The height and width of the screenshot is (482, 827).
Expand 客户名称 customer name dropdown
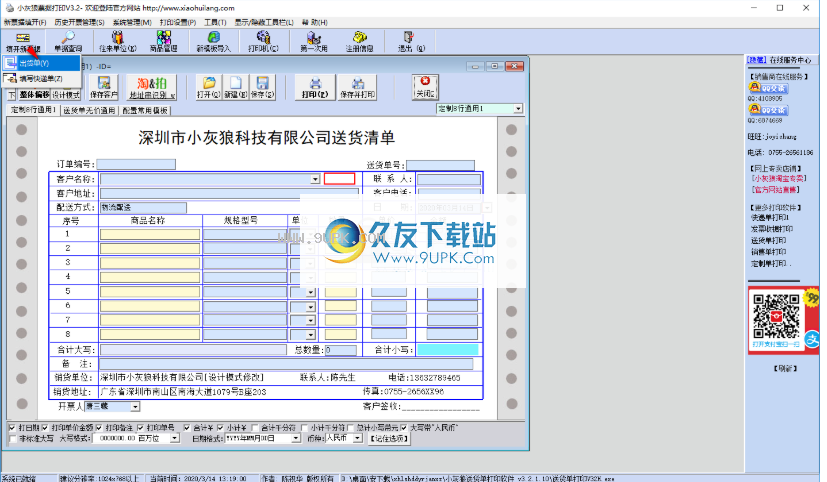point(315,179)
